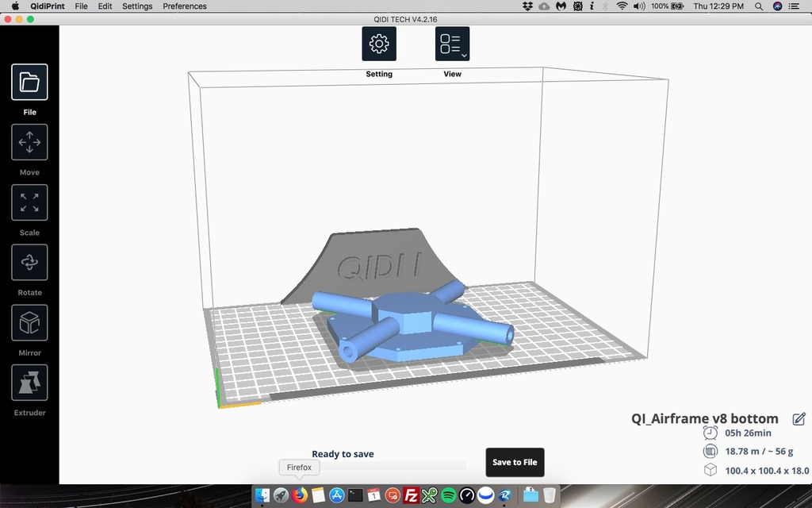The image size is (812, 508).
Task: Open the File panel in the sidebar
Action: tap(29, 82)
